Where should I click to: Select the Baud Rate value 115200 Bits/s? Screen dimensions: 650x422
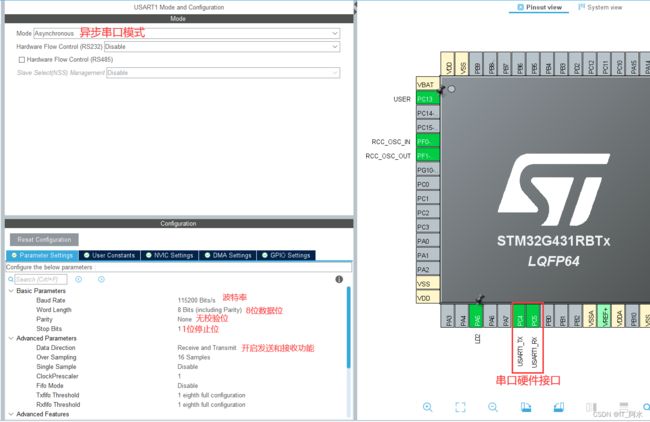196,300
